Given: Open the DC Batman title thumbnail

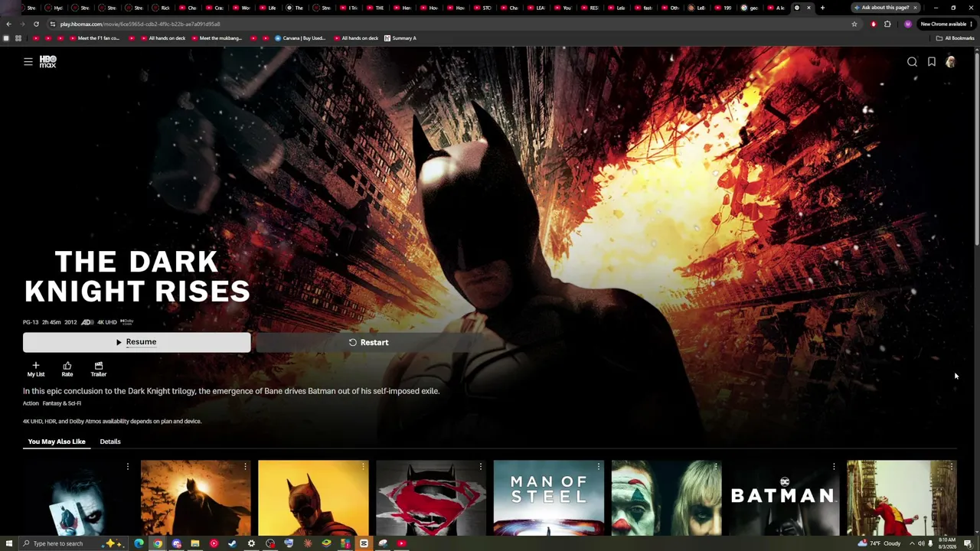Looking at the screenshot, I should point(784,497).
